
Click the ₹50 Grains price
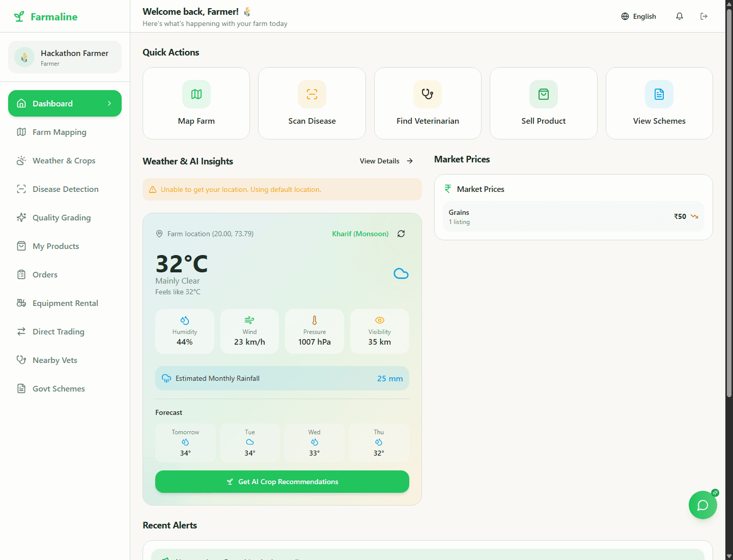coord(680,216)
